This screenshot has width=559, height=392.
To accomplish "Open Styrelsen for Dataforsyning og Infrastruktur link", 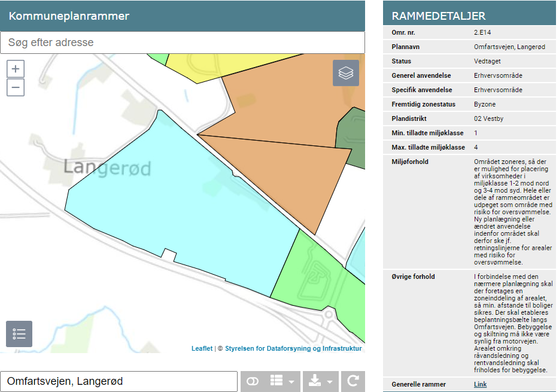I will (293, 348).
